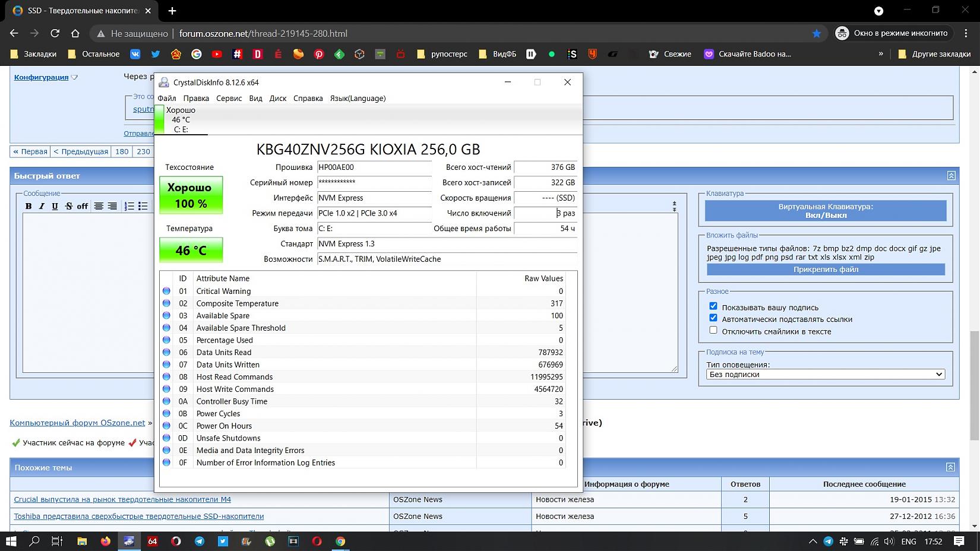Open the Pinterest bookmark icon
980x551 pixels.
pyautogui.click(x=319, y=54)
